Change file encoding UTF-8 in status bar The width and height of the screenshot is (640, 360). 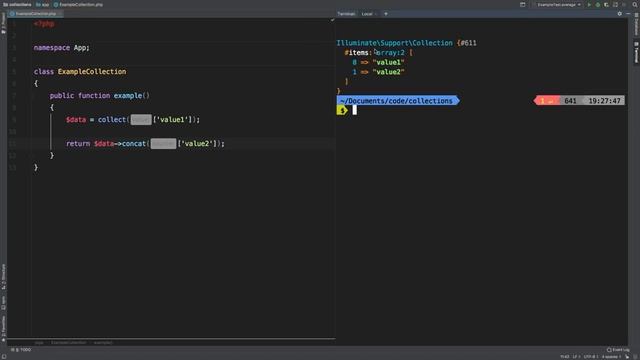click(590, 357)
